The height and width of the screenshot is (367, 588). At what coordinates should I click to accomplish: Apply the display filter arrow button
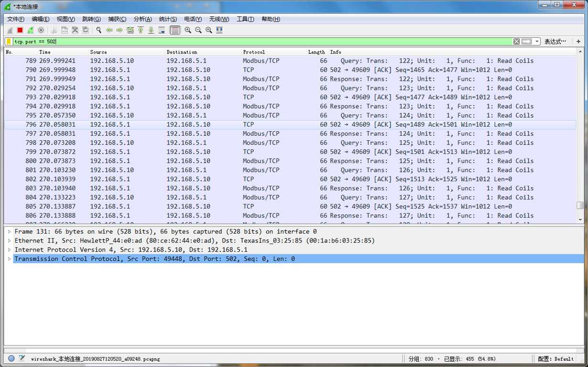[x=526, y=42]
